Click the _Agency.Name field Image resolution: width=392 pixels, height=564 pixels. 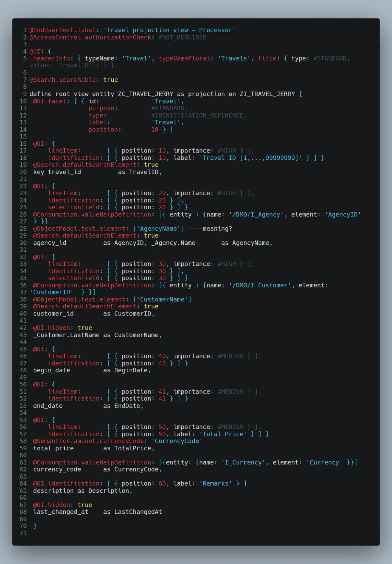click(x=173, y=243)
